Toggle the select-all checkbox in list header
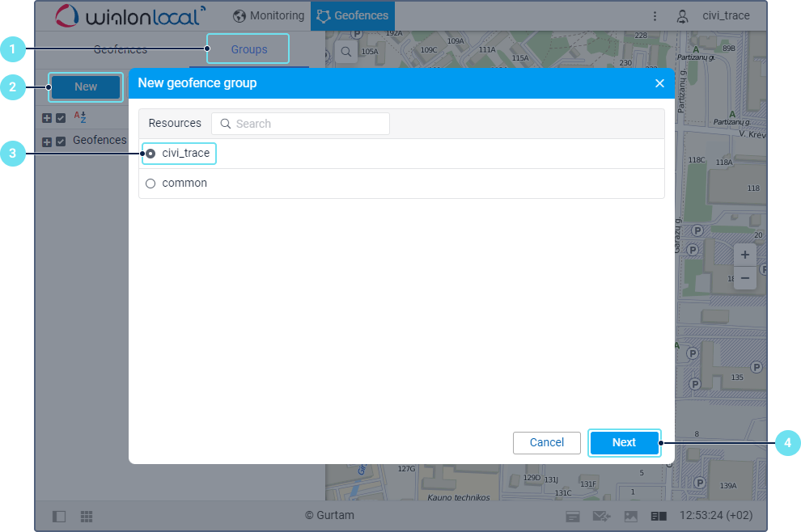This screenshot has width=801, height=532. (61, 118)
